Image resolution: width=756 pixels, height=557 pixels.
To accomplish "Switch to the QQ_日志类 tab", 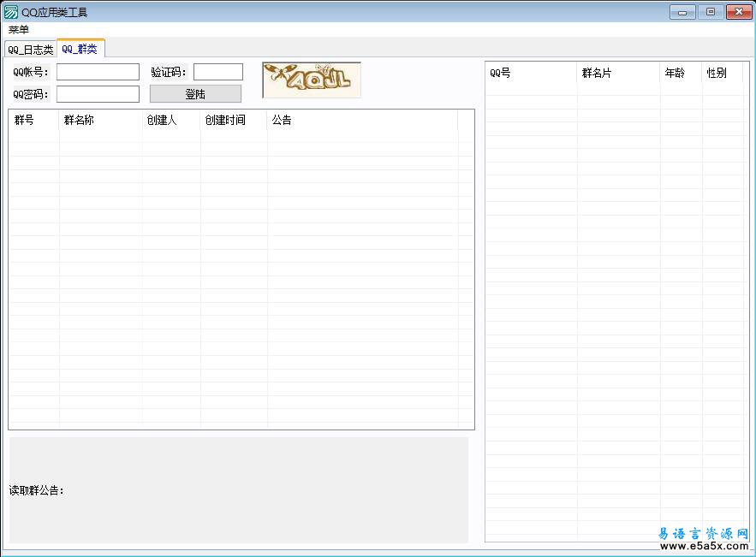I will [30, 50].
